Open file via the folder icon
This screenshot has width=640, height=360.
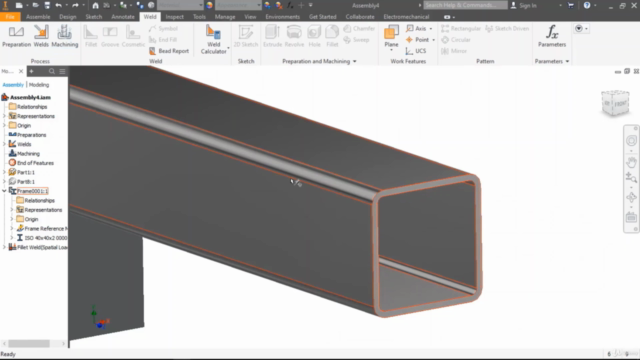point(35,5)
